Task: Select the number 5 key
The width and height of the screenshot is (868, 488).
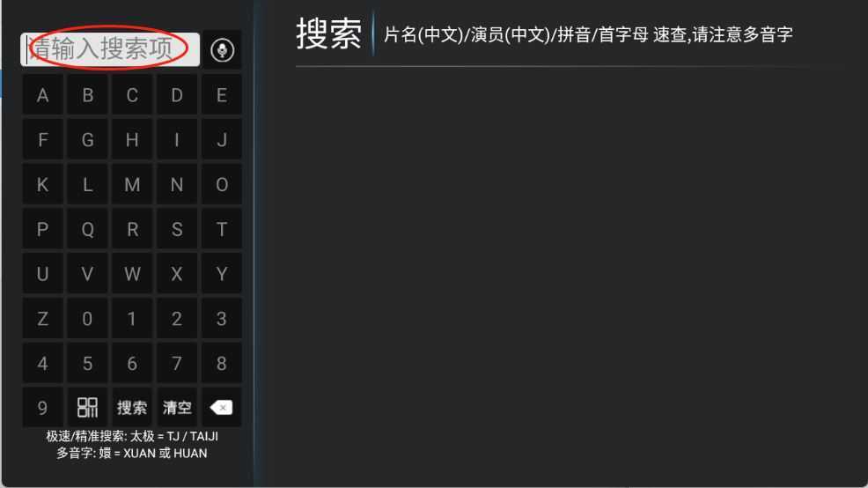Action: coord(87,364)
